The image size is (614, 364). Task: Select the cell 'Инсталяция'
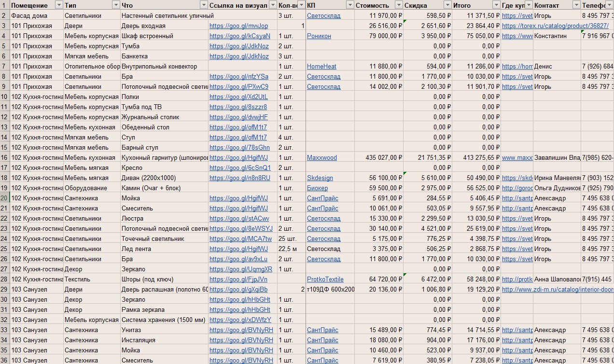tap(165, 340)
